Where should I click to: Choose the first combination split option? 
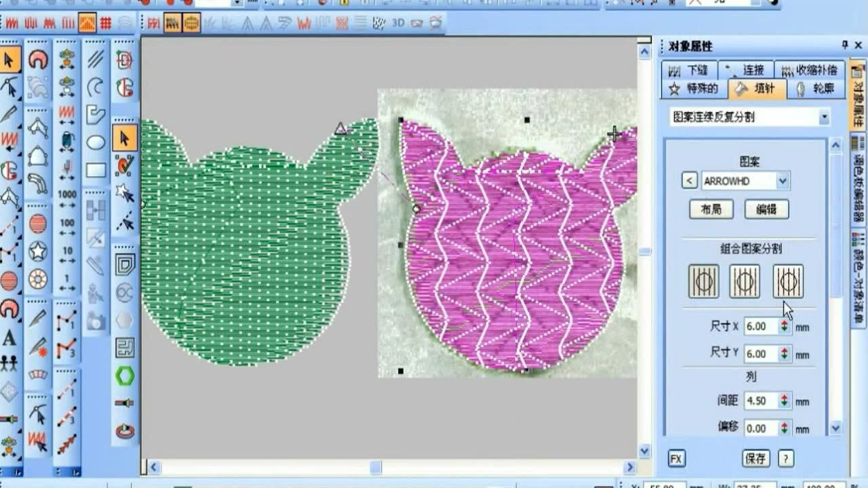703,281
